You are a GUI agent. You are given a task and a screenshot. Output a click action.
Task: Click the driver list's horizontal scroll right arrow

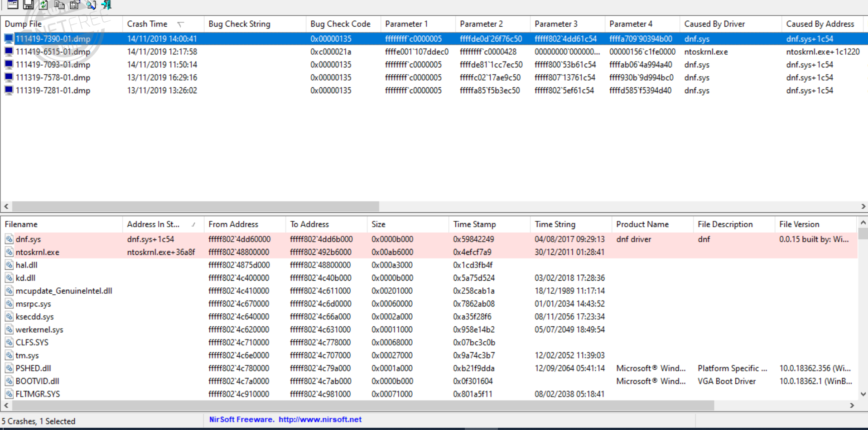(x=852, y=406)
